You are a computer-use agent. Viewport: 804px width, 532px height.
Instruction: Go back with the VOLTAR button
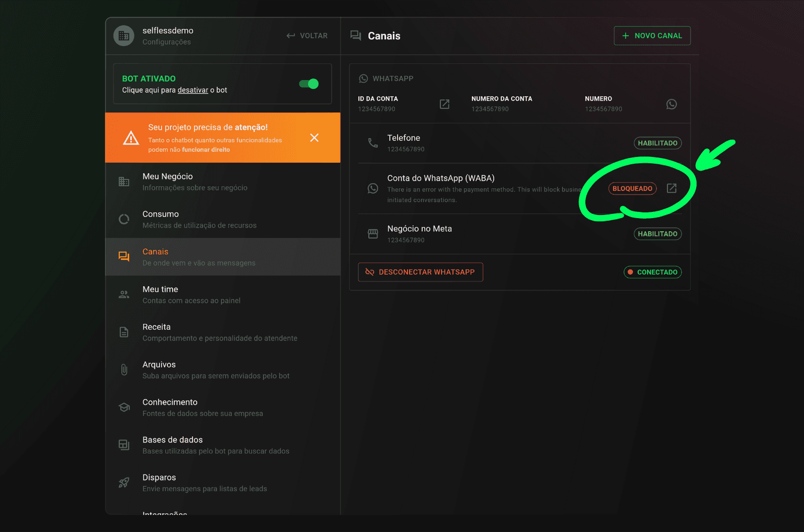pyautogui.click(x=307, y=36)
